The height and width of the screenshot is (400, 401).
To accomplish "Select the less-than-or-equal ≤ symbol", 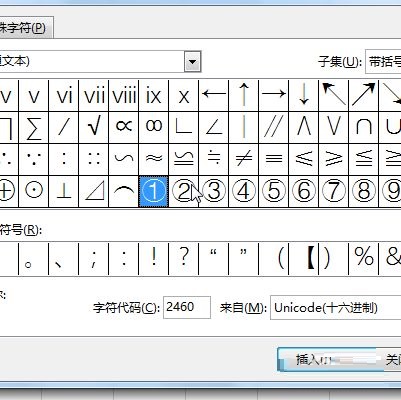I will click(304, 159).
